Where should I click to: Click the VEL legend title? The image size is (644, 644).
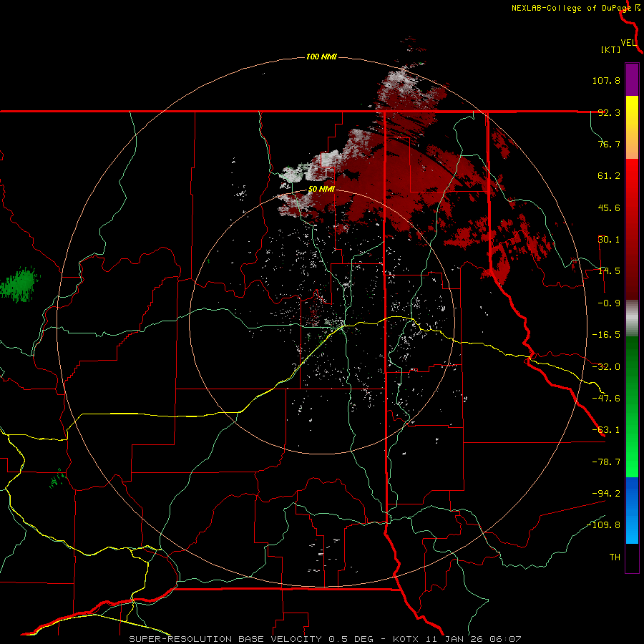pyautogui.click(x=628, y=43)
